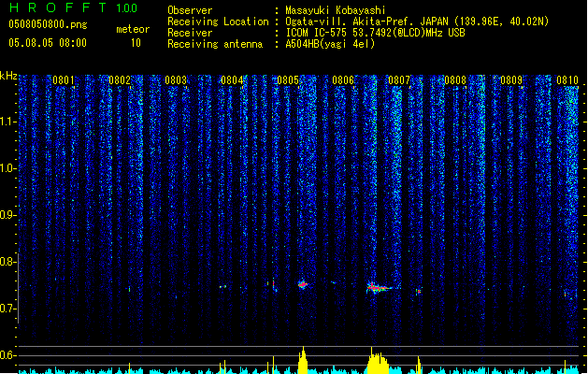Click the 0810 time marker

point(567,80)
